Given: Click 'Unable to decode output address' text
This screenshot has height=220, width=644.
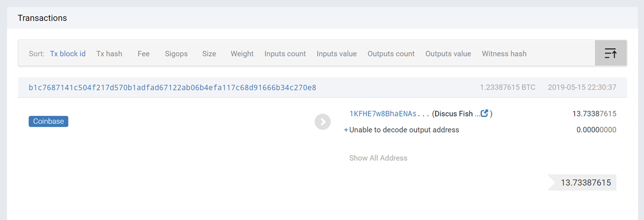Looking at the screenshot, I should coord(404,130).
